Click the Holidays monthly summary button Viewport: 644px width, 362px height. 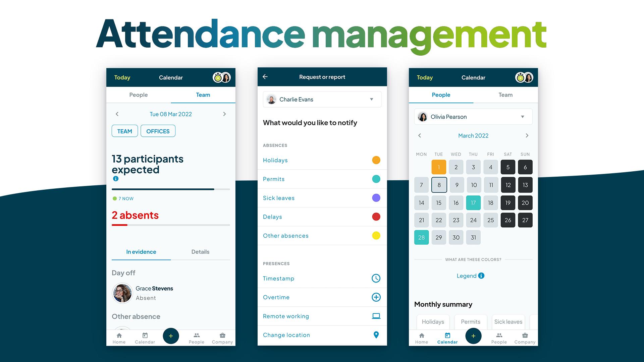[x=433, y=321]
